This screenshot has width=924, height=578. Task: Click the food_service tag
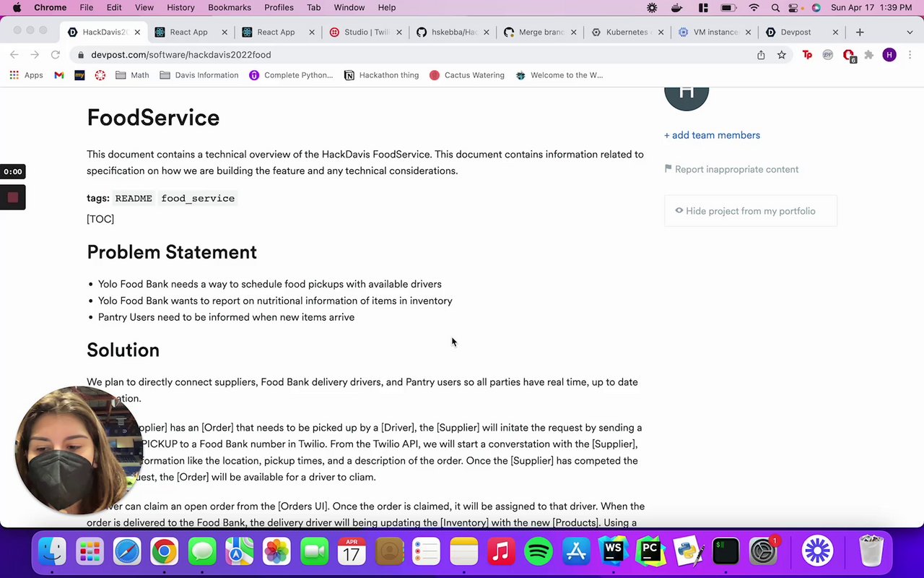198,198
